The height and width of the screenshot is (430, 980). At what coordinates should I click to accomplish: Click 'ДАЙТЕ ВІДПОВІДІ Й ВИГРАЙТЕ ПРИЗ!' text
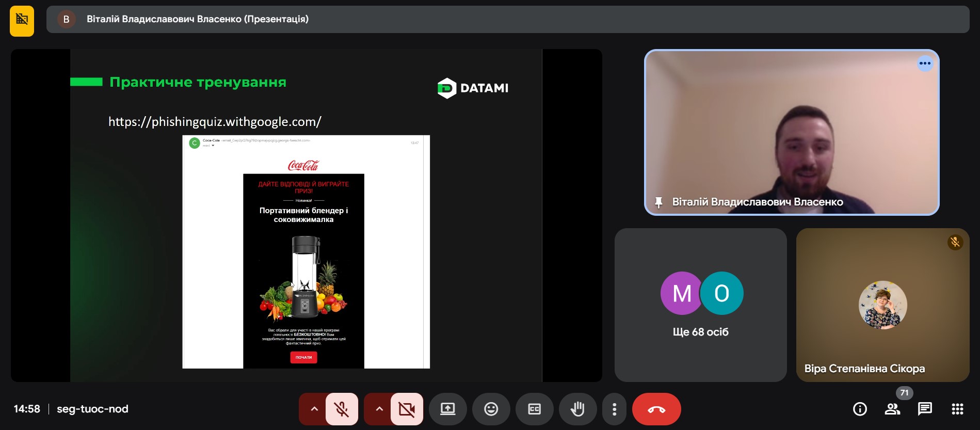[303, 187]
